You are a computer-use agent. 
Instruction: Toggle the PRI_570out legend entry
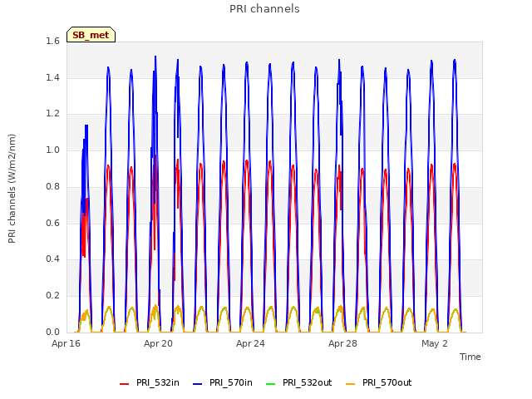coord(379,382)
